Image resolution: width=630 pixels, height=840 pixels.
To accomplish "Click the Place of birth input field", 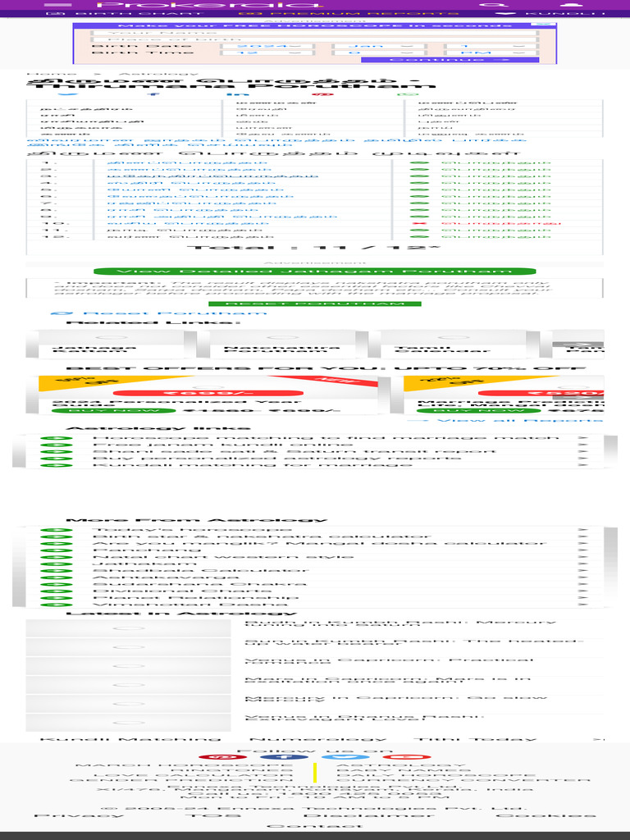I will click(x=314, y=39).
